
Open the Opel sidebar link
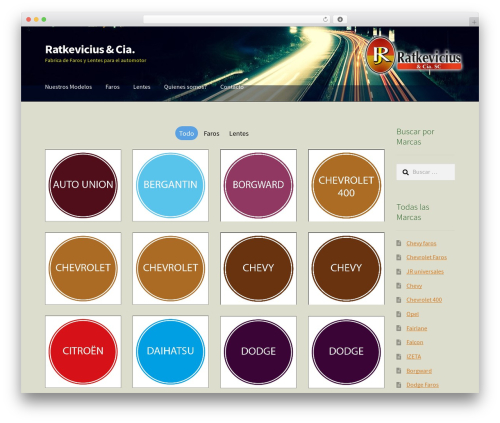pos(412,314)
